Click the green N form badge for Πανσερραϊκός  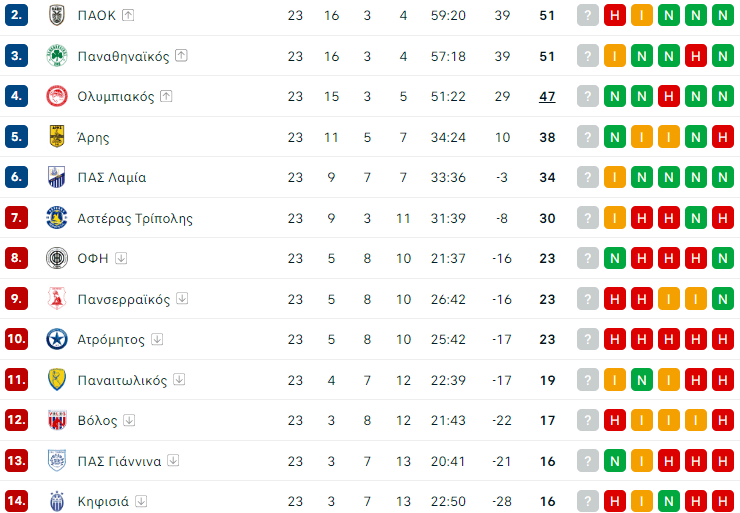pyautogui.click(x=723, y=299)
